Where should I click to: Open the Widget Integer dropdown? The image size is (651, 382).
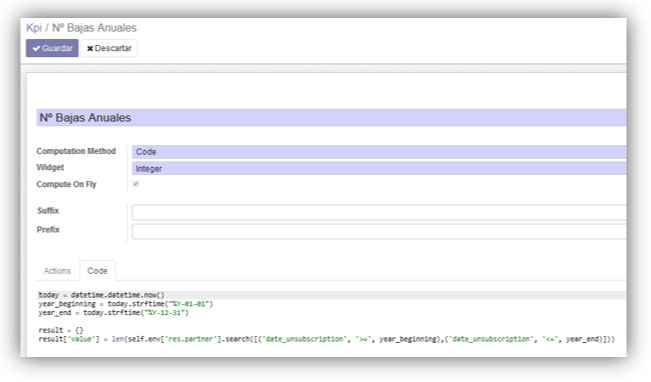click(x=379, y=168)
